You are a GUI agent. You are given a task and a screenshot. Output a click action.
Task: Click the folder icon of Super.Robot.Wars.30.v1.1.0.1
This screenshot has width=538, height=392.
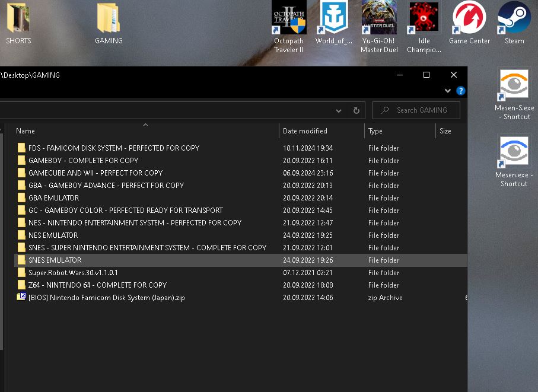pyautogui.click(x=21, y=272)
